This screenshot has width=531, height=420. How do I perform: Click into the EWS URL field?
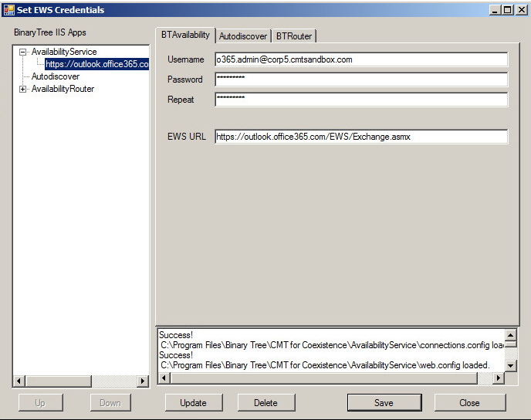361,137
